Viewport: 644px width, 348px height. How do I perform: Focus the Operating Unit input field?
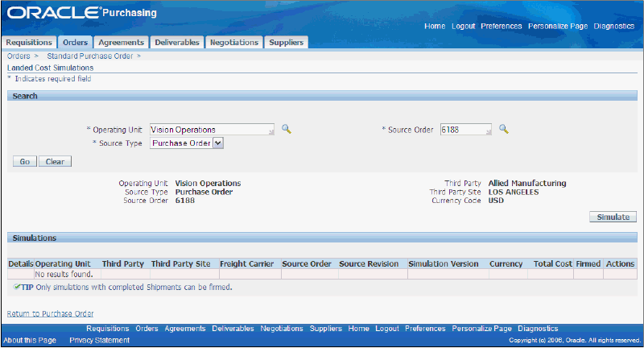(x=212, y=130)
